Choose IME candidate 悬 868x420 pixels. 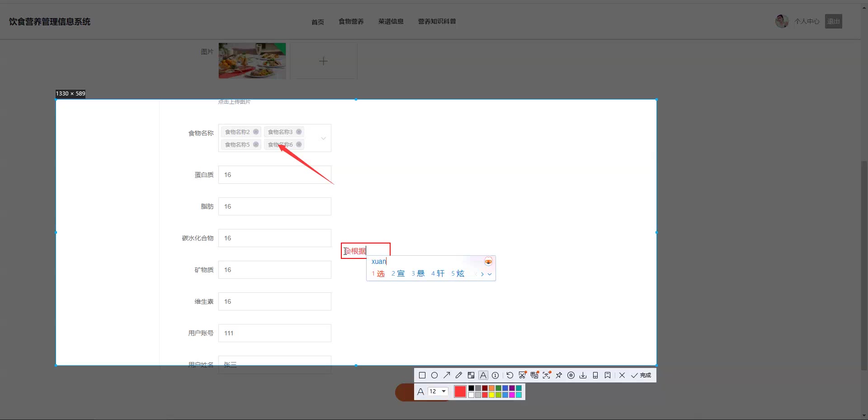pyautogui.click(x=418, y=273)
